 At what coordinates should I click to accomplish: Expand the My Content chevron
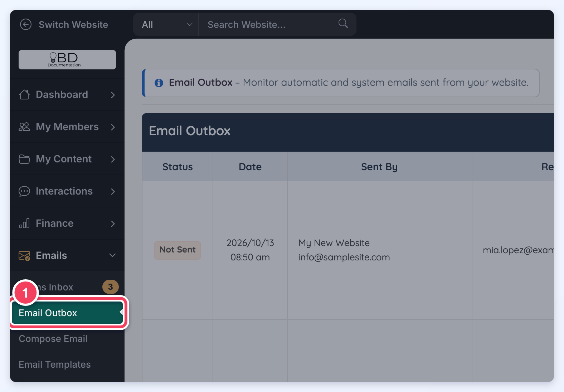pyautogui.click(x=113, y=159)
